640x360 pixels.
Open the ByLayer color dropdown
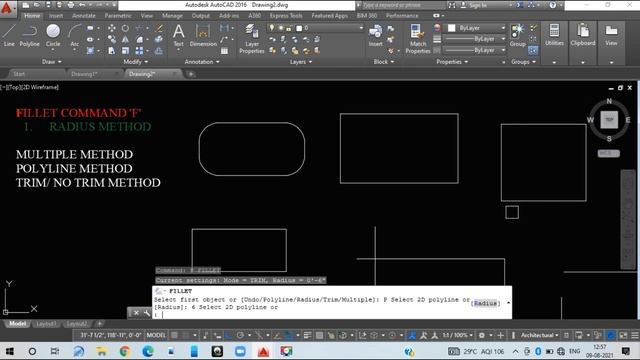503,28
